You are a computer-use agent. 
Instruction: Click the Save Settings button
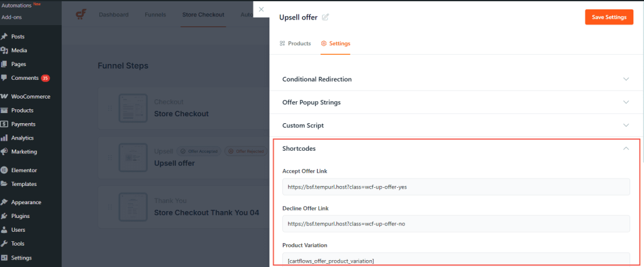(x=609, y=17)
